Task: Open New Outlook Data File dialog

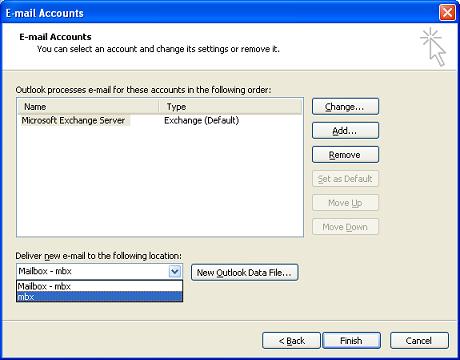Action: tap(245, 273)
